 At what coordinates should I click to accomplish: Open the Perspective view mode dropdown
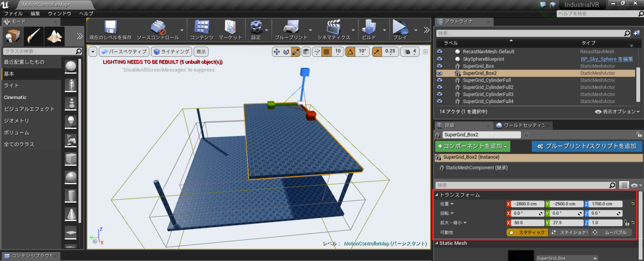(x=124, y=52)
